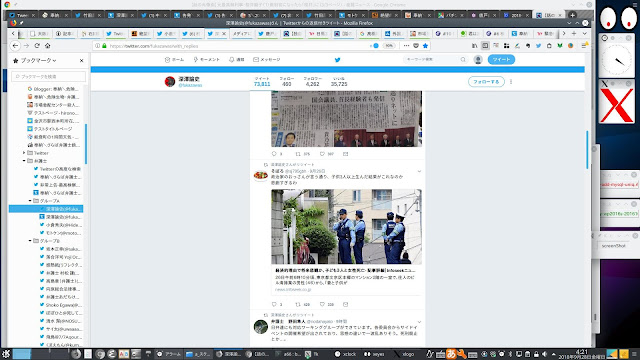Click the blue Tweet button
The image size is (640, 360).
pos(501,60)
